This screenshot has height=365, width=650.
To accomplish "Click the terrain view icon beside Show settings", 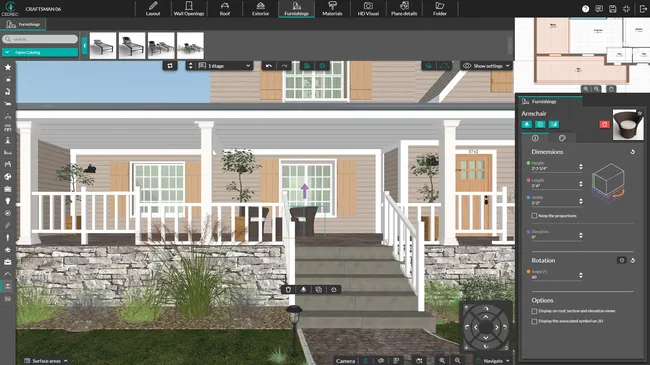I will pyautogui.click(x=444, y=66).
